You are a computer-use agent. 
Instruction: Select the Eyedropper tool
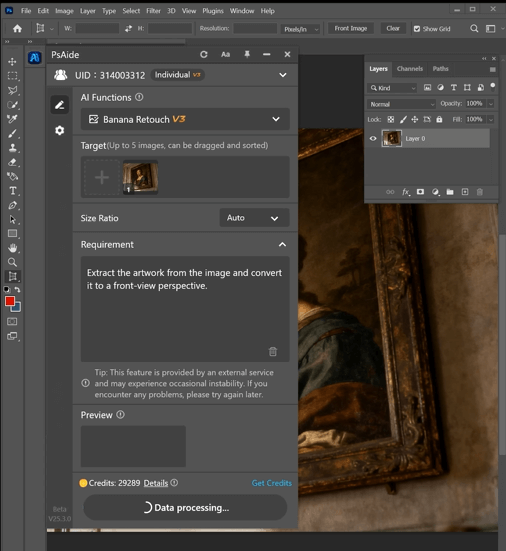coord(12,119)
